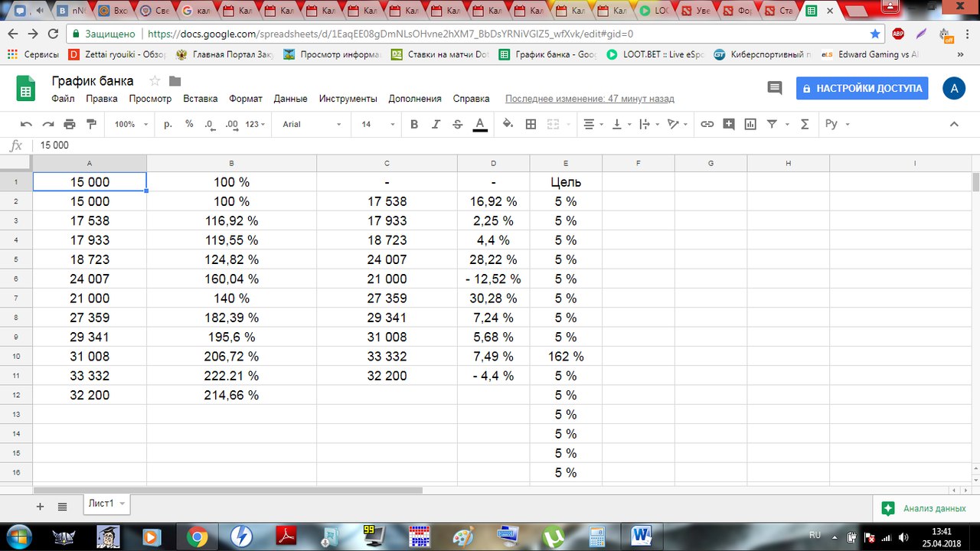Viewport: 980px width, 551px height.
Task: Click the НАСТРОЙКИ ДОСТУПА share button
Action: coord(862,88)
